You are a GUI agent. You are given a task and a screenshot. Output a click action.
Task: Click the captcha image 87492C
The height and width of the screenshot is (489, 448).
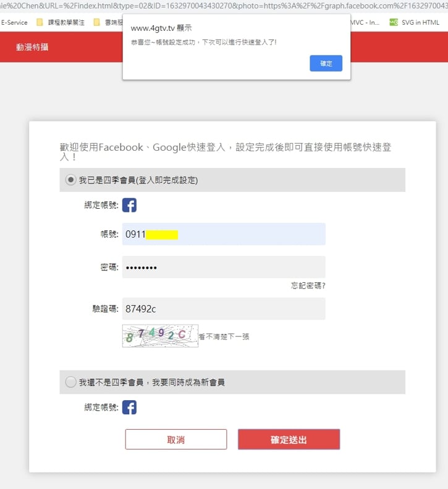coord(160,336)
